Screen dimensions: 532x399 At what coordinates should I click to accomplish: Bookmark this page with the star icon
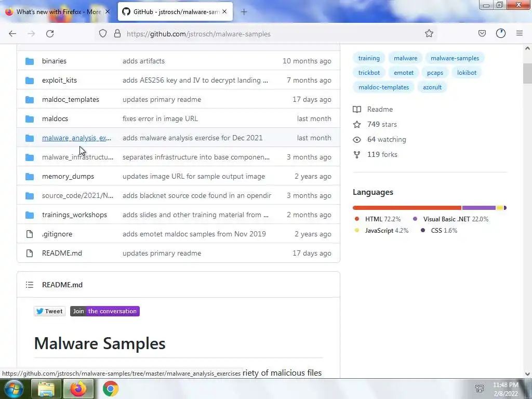(x=429, y=34)
